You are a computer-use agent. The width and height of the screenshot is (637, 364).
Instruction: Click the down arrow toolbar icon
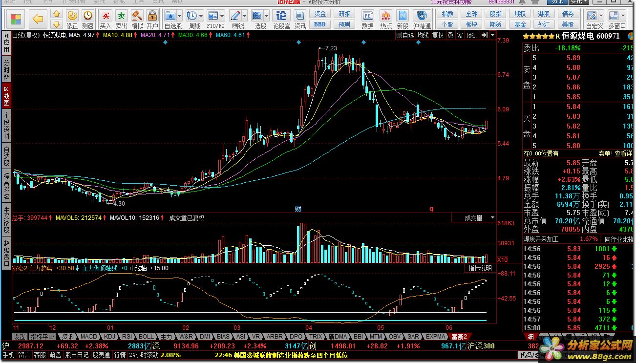57,24
